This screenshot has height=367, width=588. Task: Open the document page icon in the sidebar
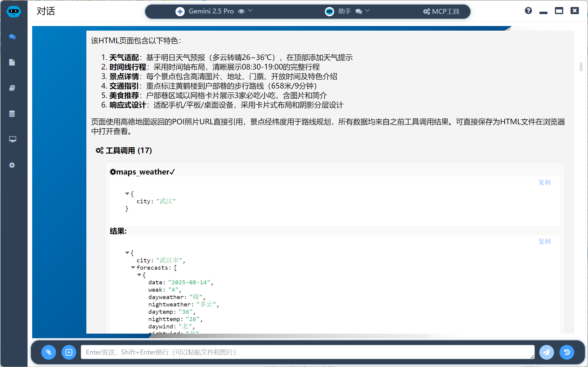(x=12, y=62)
